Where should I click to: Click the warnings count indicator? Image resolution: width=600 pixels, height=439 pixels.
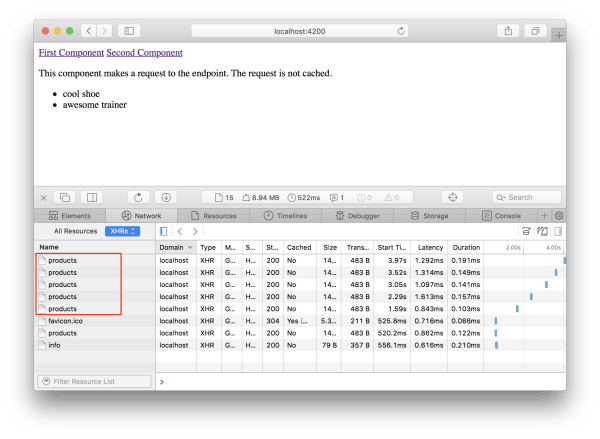(x=392, y=198)
